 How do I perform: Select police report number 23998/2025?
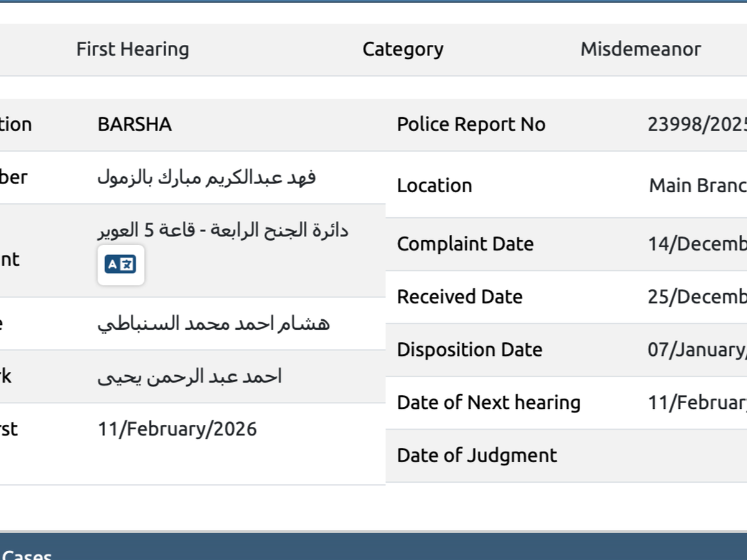[697, 124]
